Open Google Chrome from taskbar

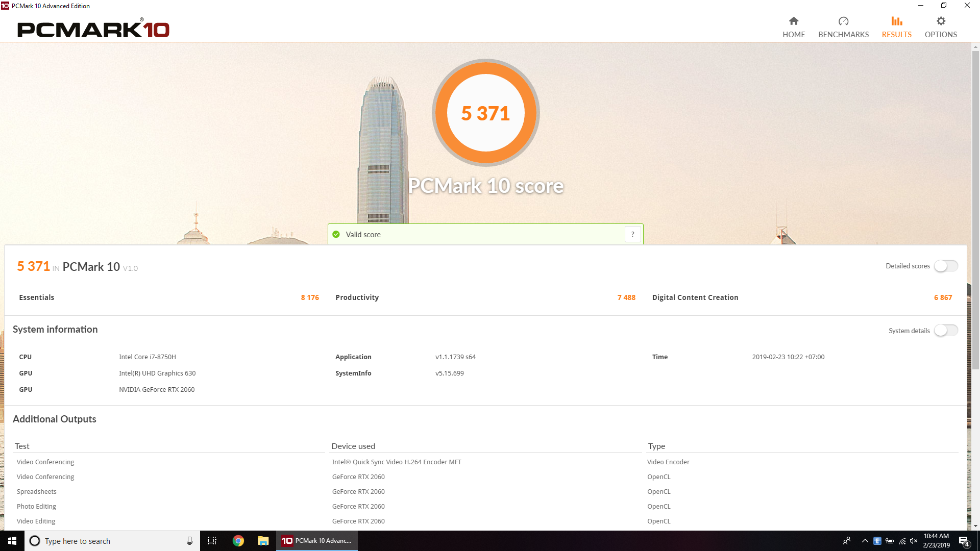tap(238, 541)
